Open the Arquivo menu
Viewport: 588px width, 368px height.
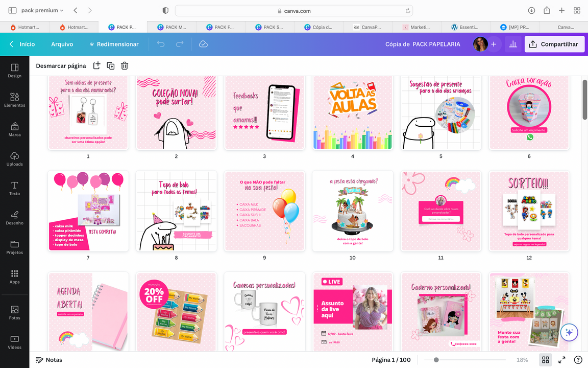pos(62,44)
